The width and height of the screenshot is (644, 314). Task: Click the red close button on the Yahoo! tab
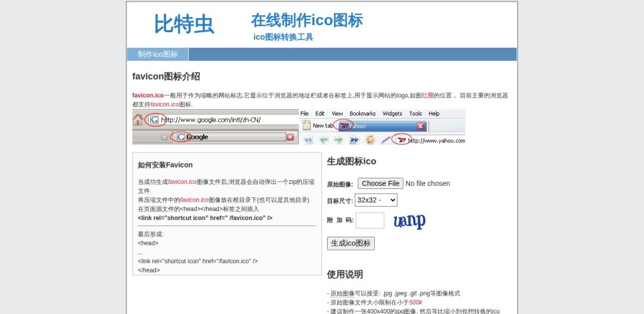[420, 126]
